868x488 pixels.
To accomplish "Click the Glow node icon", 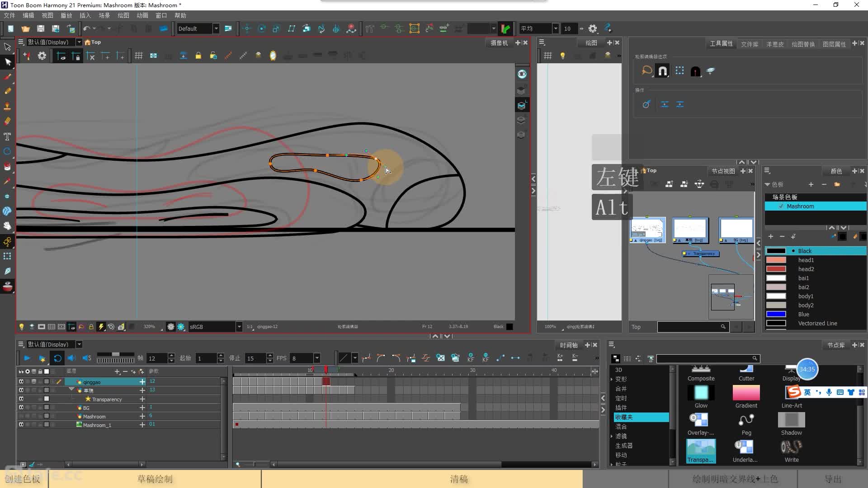I will point(701,397).
